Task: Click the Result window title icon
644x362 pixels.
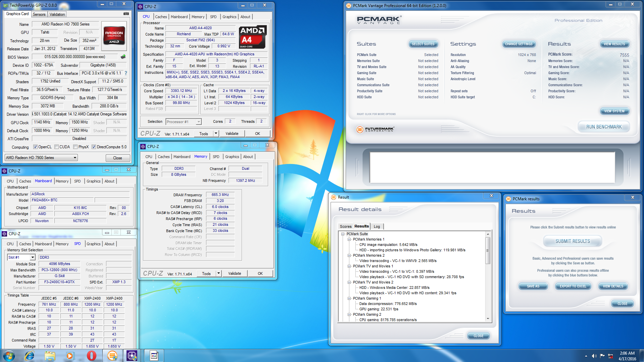Action: pos(334,197)
